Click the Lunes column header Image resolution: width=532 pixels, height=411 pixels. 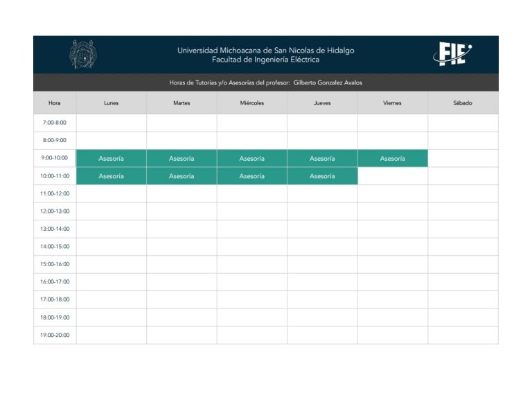click(112, 103)
